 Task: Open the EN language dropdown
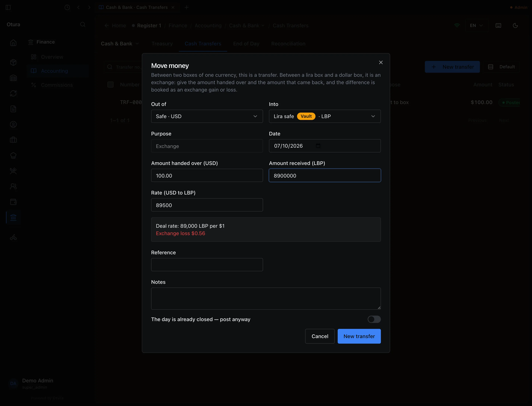pyautogui.click(x=477, y=25)
